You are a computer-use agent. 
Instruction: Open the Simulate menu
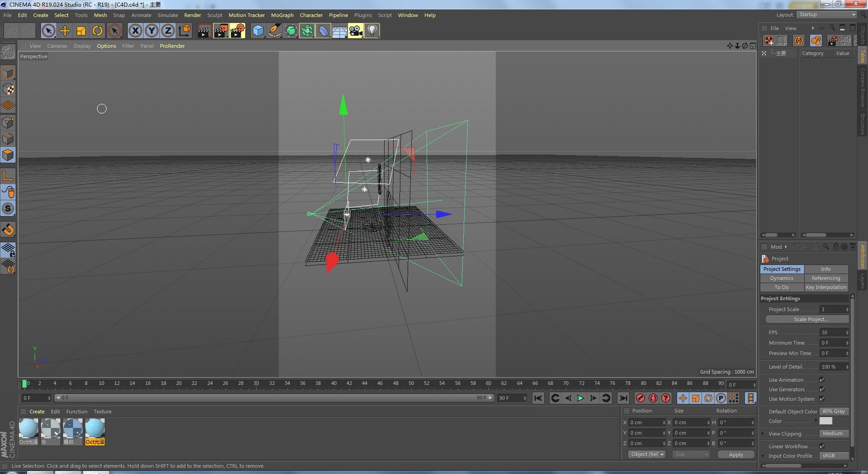click(167, 15)
